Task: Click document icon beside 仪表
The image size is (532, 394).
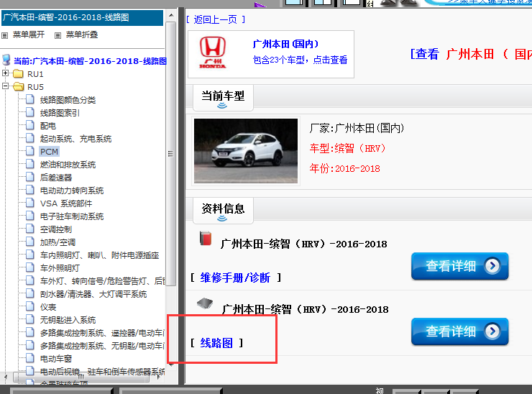Action: [x=30, y=306]
